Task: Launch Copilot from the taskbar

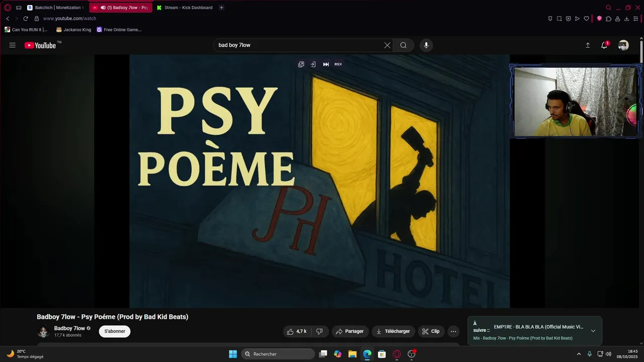Action: coord(338,354)
